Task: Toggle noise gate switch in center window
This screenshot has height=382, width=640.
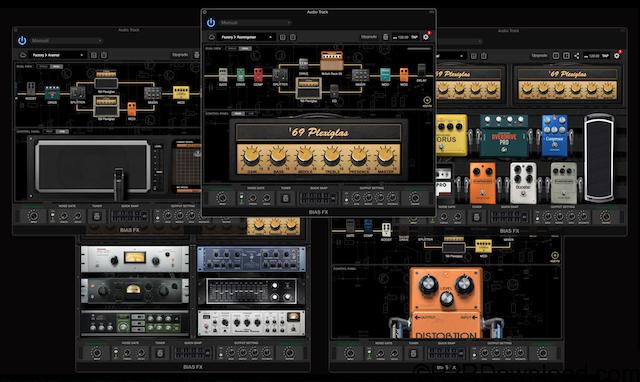Action: pos(242,198)
